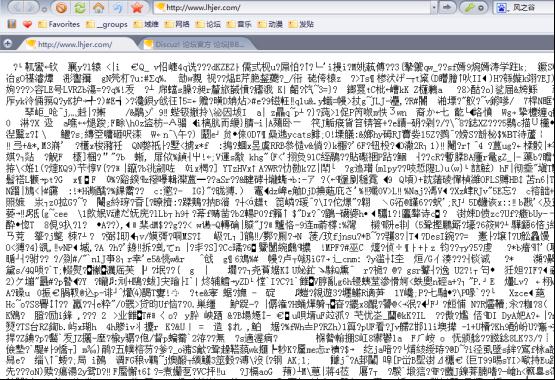Open a new tab with the plus button
The image size is (555, 380).
(8, 44)
